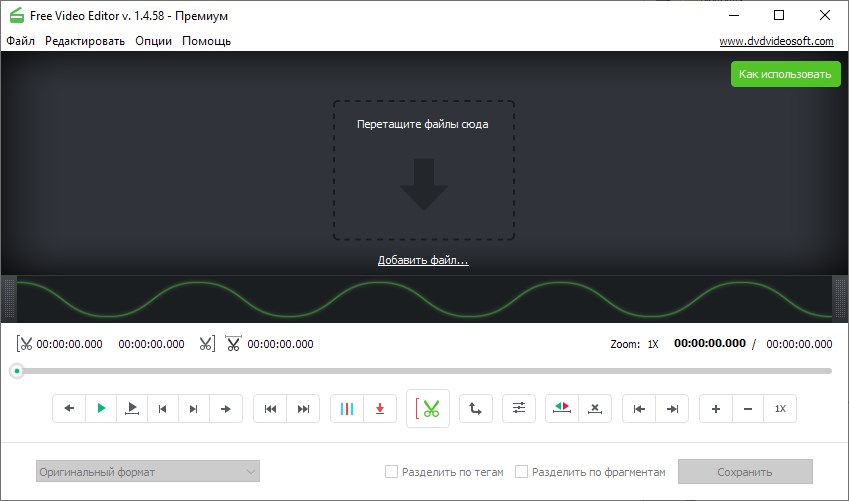Click the play selection button

click(x=132, y=408)
